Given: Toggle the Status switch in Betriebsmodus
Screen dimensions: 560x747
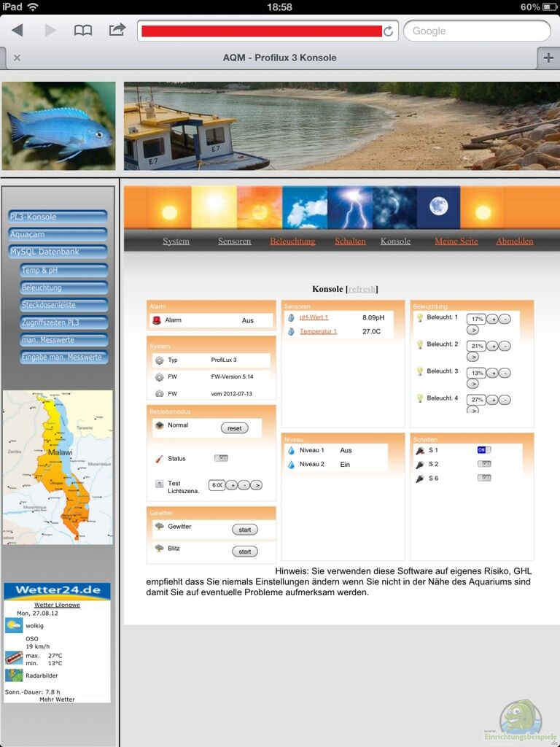Looking at the screenshot, I should pyautogui.click(x=220, y=458).
